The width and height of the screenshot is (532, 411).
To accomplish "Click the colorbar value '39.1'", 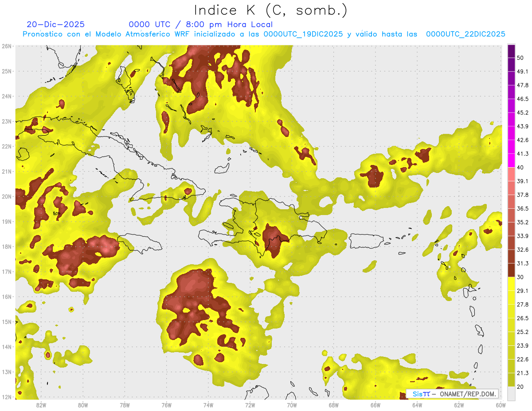I will click(x=523, y=181).
